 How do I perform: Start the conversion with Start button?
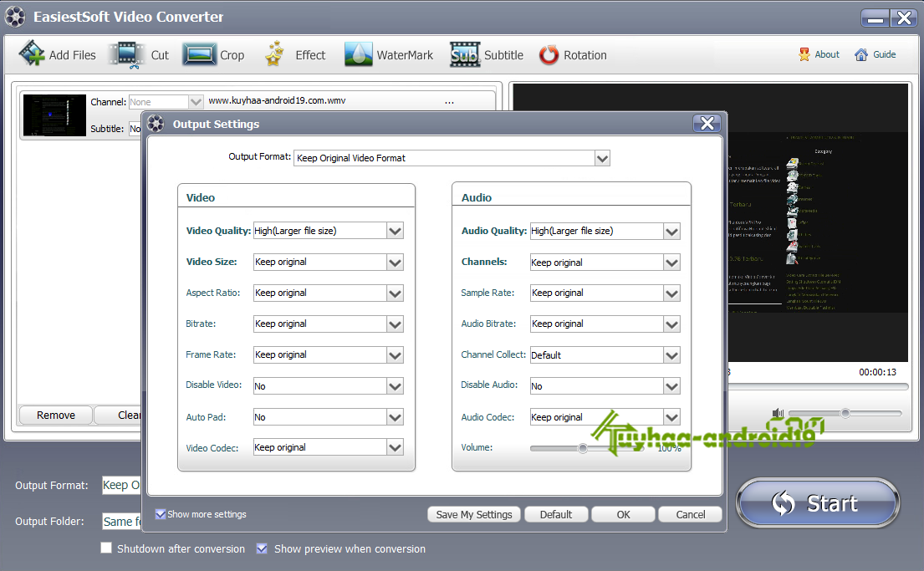point(817,502)
